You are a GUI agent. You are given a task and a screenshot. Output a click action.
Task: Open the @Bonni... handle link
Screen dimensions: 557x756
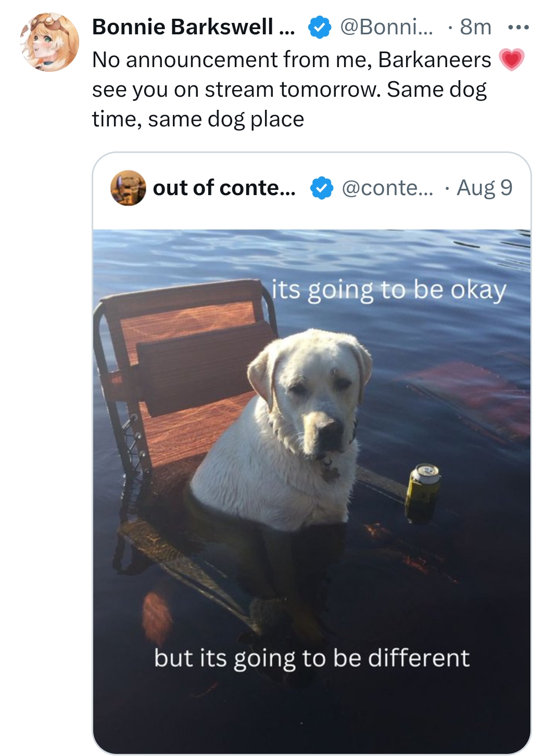386,27
